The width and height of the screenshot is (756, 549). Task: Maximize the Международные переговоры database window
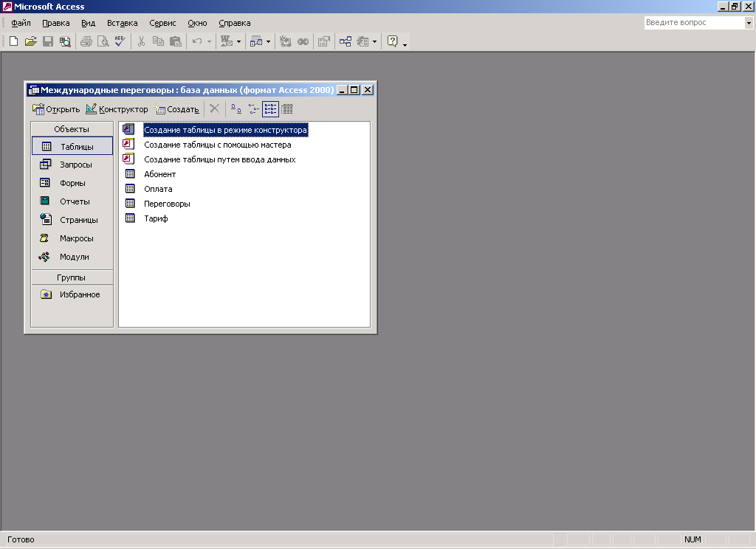(x=354, y=89)
